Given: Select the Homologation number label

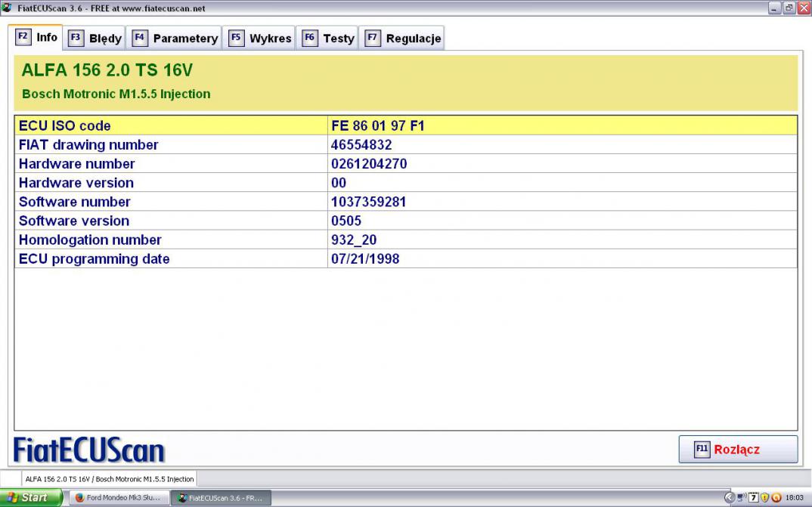Looking at the screenshot, I should (x=90, y=240).
